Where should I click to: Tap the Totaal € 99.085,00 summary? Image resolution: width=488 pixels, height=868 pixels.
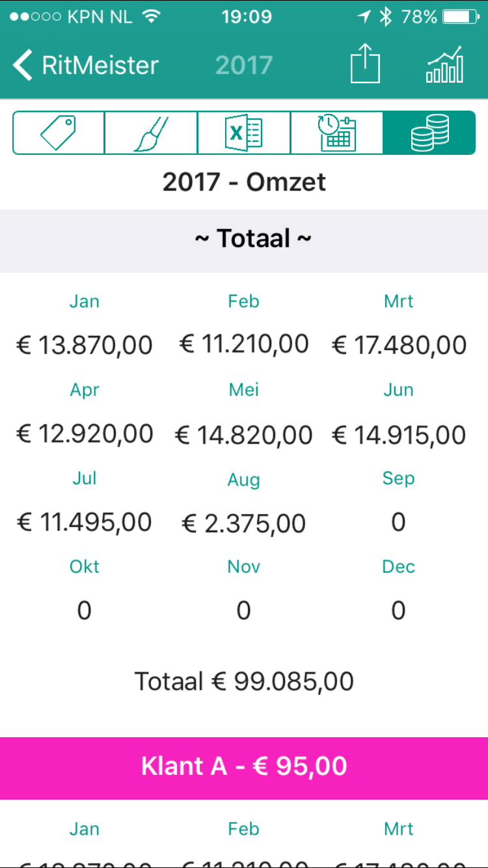click(x=244, y=681)
